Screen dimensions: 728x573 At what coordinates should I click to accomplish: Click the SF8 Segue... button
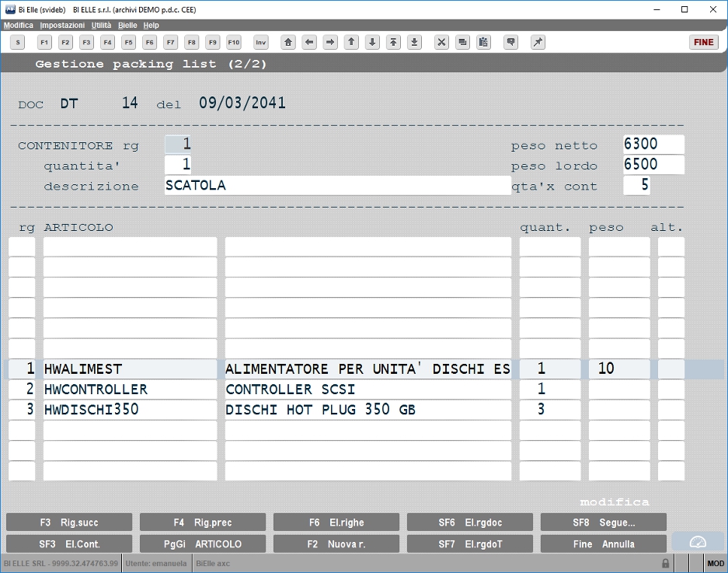point(604,522)
